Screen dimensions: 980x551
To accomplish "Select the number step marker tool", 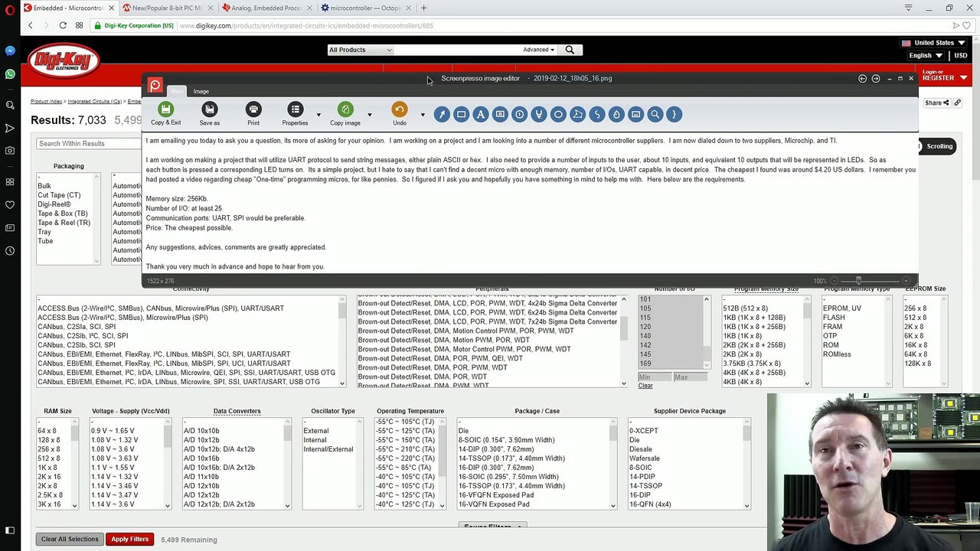I will pos(519,114).
